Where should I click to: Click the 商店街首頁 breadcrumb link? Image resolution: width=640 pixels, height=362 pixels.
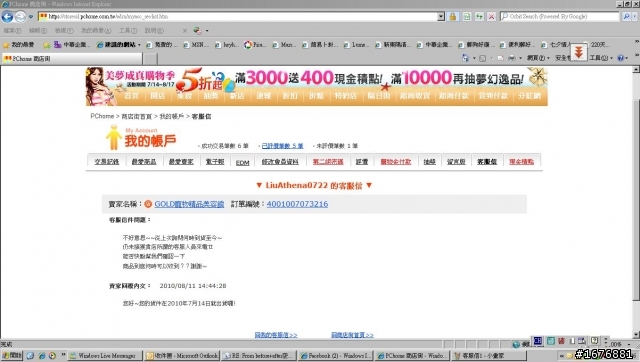click(136, 117)
